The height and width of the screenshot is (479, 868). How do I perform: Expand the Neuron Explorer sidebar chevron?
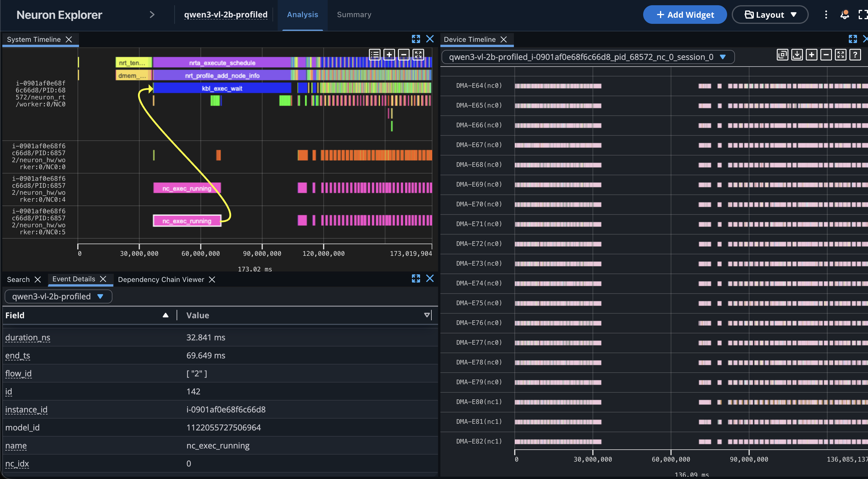(x=152, y=15)
